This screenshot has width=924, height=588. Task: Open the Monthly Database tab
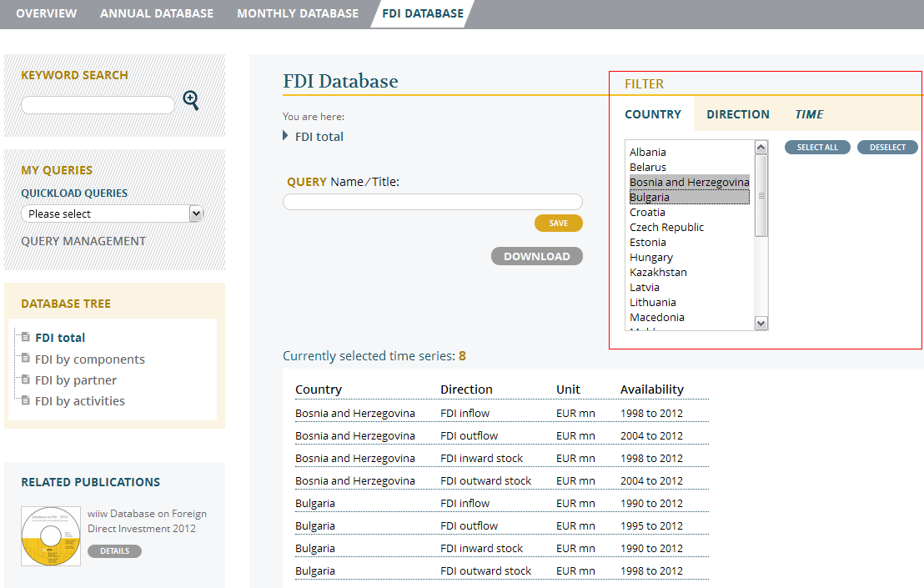tap(298, 13)
